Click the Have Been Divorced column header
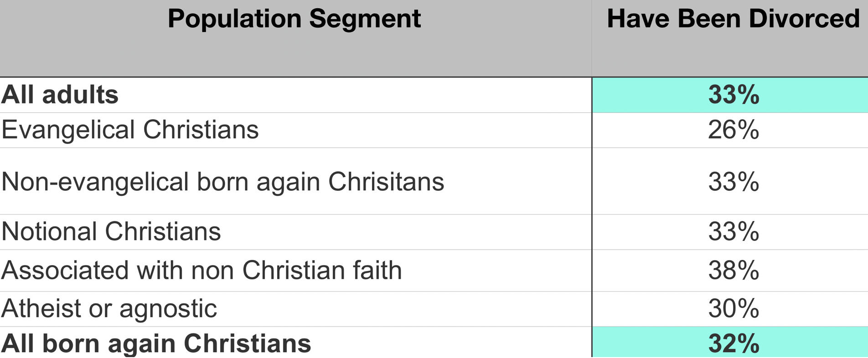 pos(733,19)
